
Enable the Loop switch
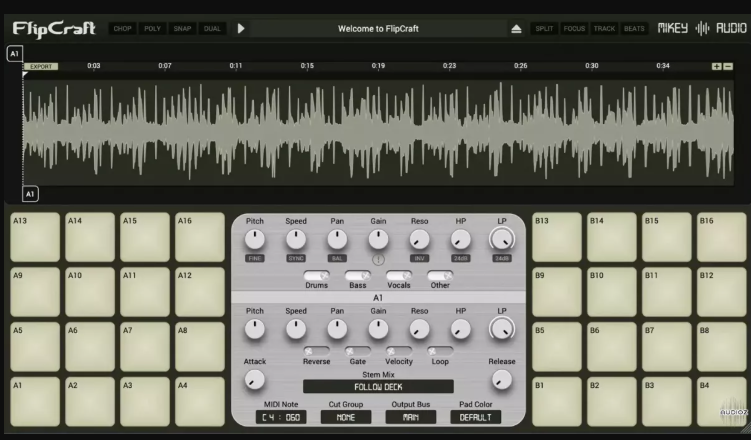click(x=440, y=351)
